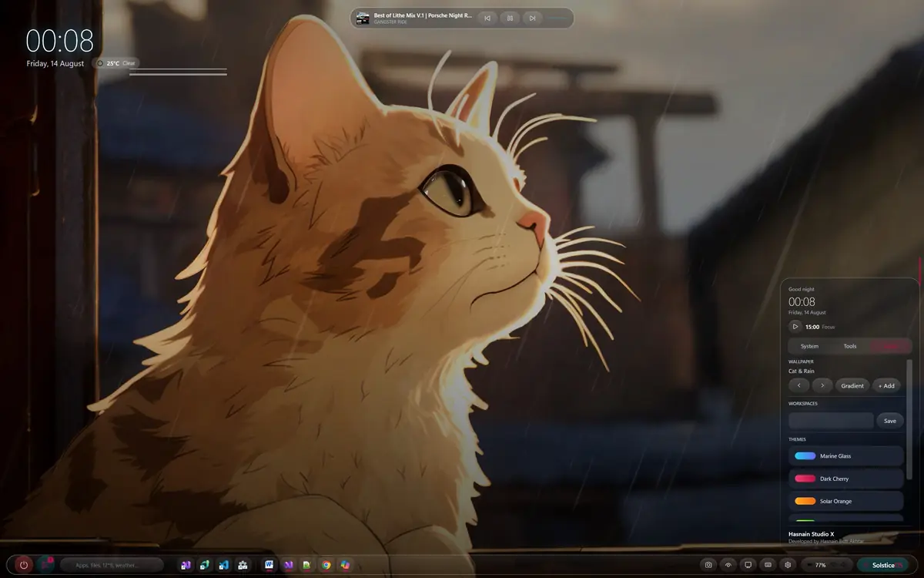924x578 pixels.
Task: Click the display monitor icon in the dock
Action: point(748,565)
